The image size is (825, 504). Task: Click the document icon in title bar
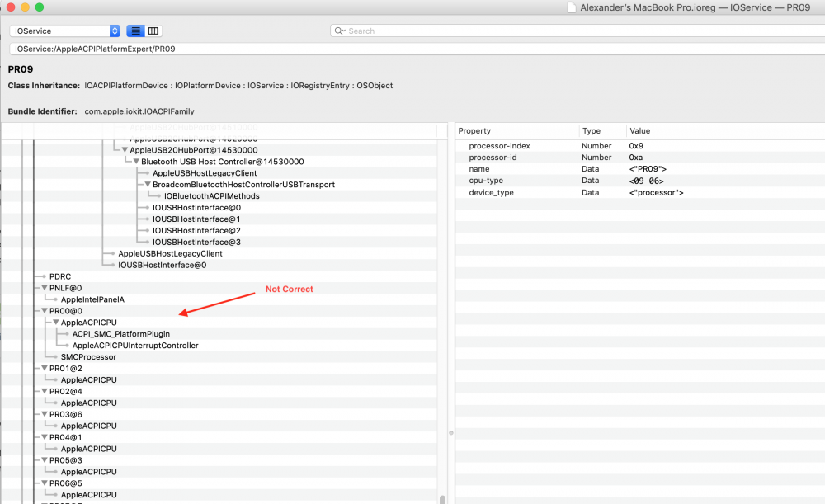tap(572, 7)
